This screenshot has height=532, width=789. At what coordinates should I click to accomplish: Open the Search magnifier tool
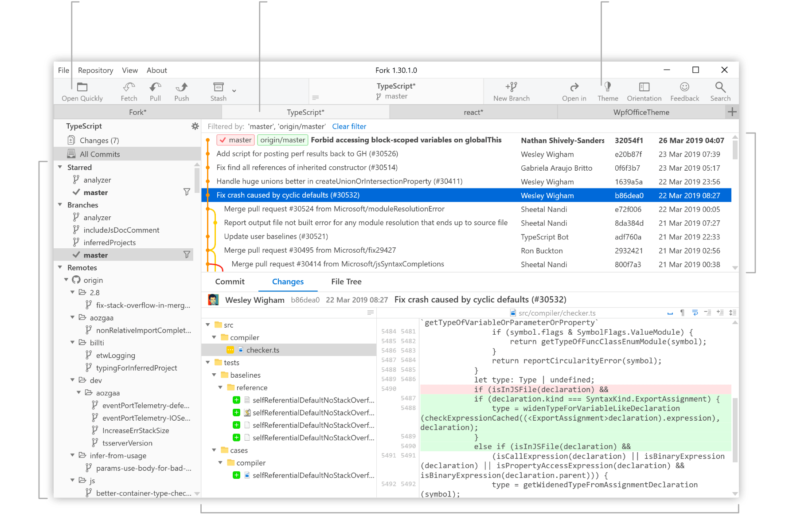click(x=720, y=87)
